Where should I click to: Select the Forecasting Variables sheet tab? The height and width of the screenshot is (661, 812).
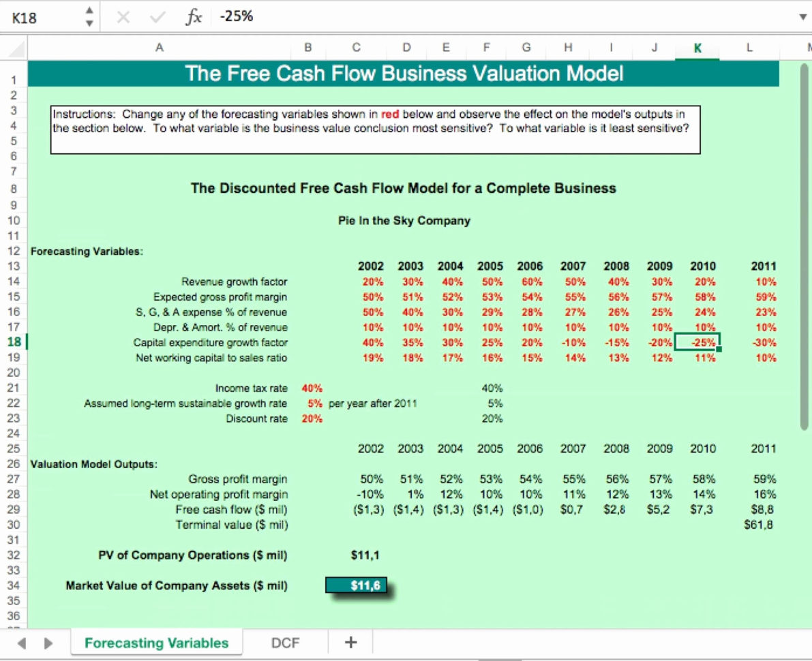(157, 642)
